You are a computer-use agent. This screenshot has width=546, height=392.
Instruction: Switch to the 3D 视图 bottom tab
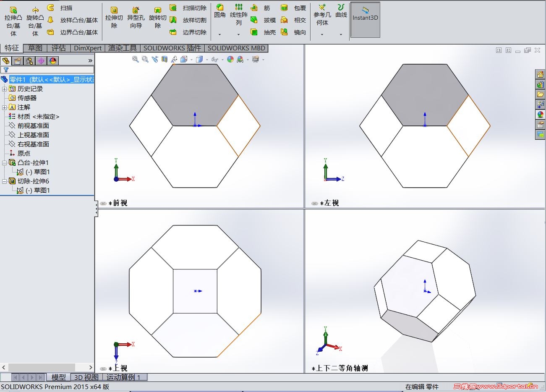click(x=86, y=377)
